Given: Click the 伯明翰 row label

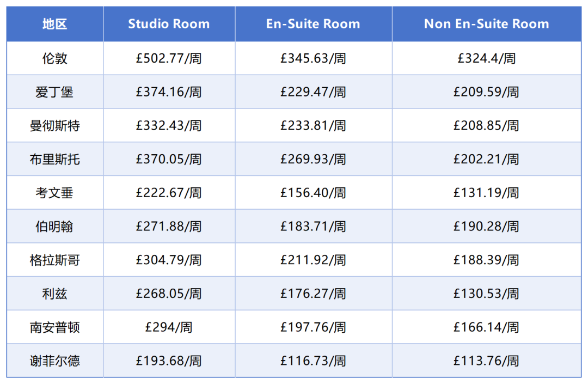Looking at the screenshot, I should 55,227.
